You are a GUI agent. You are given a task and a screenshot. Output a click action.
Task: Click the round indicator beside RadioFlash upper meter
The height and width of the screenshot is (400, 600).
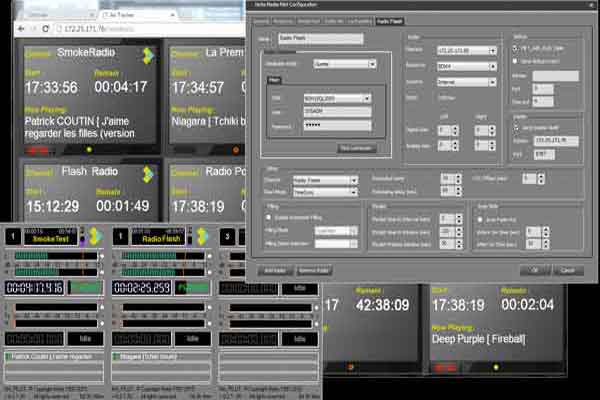[x=209, y=256]
